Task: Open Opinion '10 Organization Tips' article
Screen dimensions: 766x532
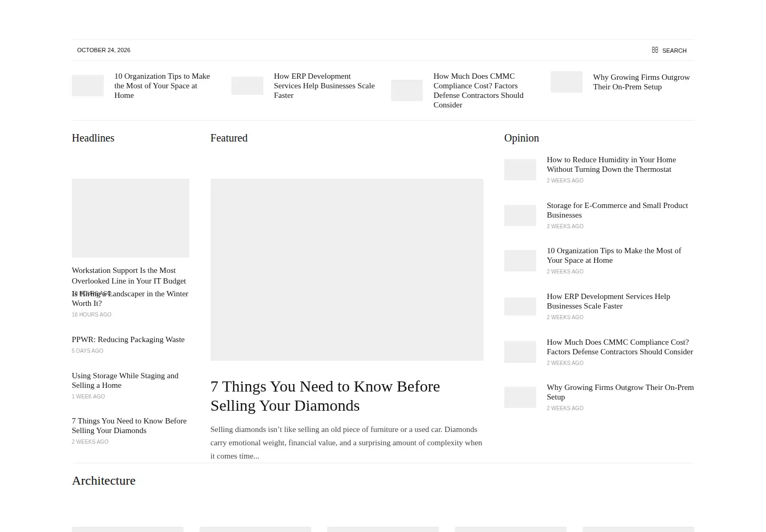Action: point(614,255)
